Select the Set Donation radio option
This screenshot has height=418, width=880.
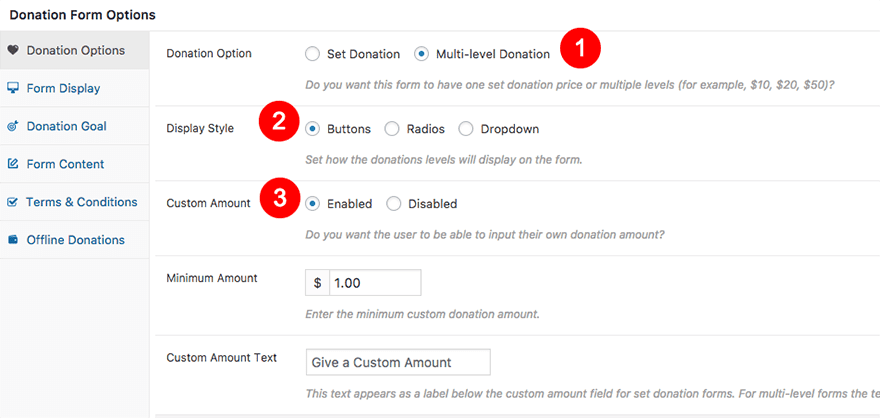[x=313, y=54]
